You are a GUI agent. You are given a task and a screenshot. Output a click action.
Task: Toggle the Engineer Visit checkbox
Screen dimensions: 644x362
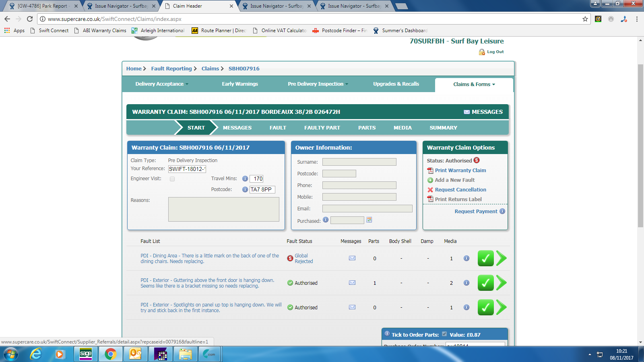tap(172, 179)
